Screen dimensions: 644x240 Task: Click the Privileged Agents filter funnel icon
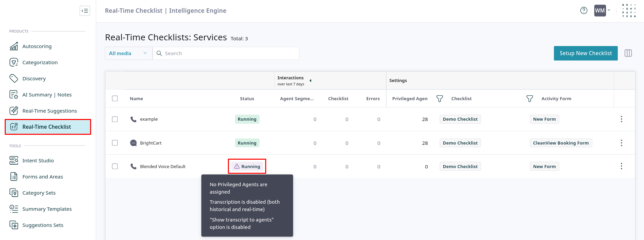pos(439,98)
